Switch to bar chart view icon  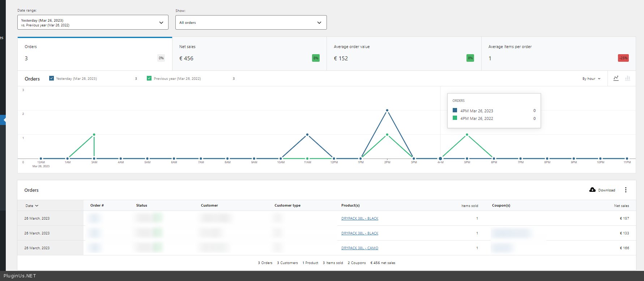pos(628,78)
